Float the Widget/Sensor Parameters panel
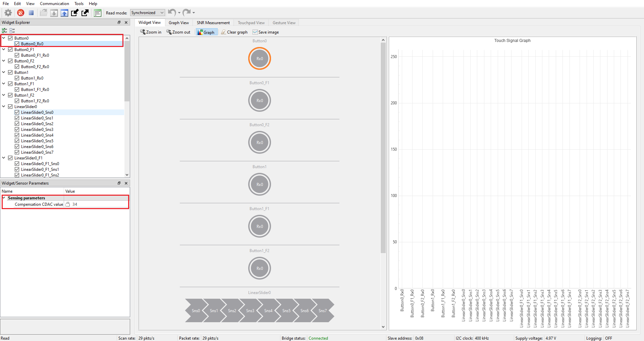The image size is (644, 341). coord(119,183)
